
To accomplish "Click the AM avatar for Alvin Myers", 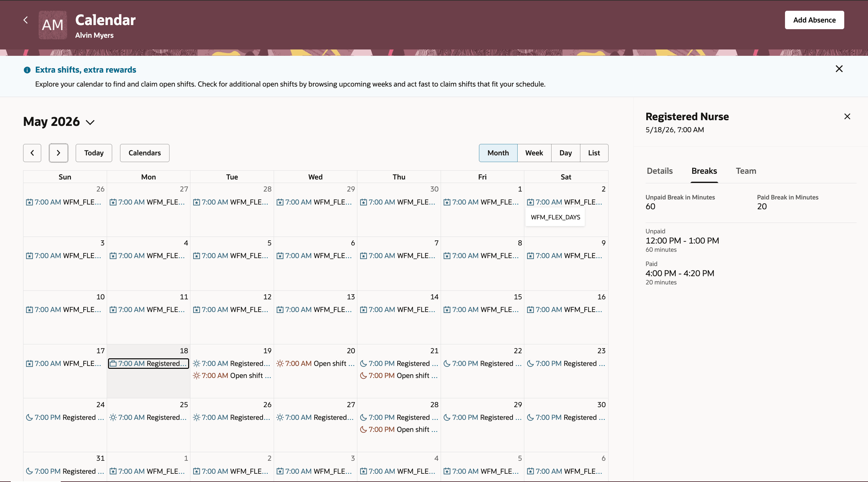I will tap(53, 25).
